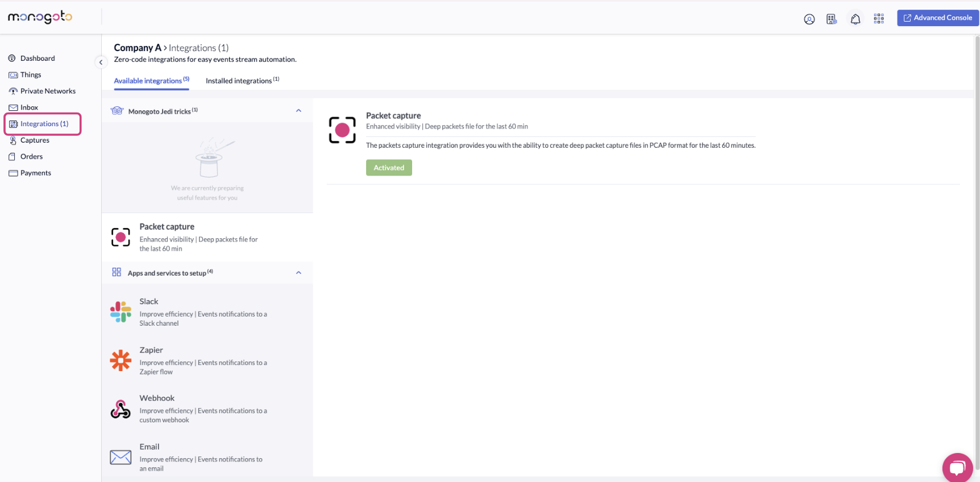This screenshot has height=482, width=980.
Task: Open Dashboard from the sidebar
Action: (x=38, y=59)
